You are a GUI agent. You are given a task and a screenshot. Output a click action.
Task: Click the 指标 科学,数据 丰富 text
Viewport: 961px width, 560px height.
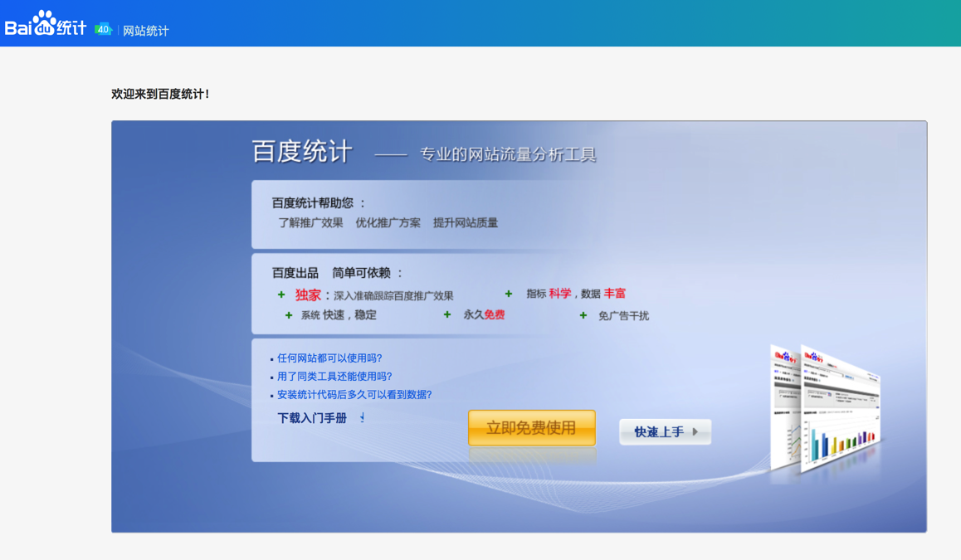click(575, 294)
